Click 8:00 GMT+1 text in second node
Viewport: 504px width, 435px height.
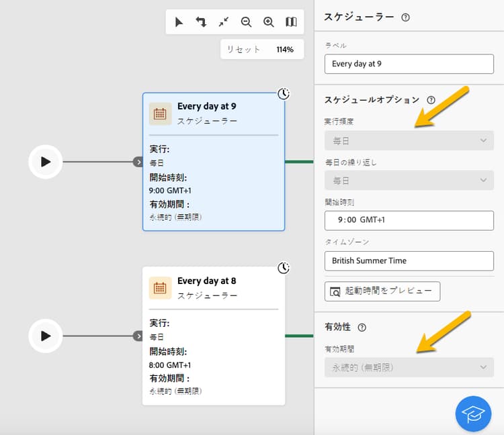click(170, 365)
